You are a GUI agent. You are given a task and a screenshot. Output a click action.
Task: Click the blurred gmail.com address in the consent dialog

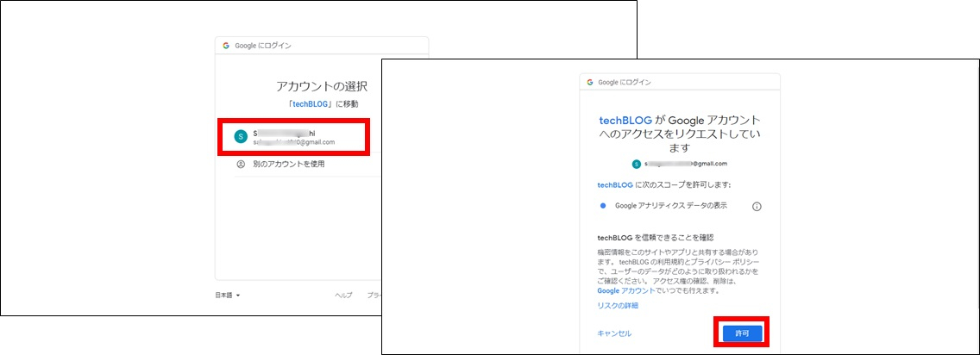686,164
